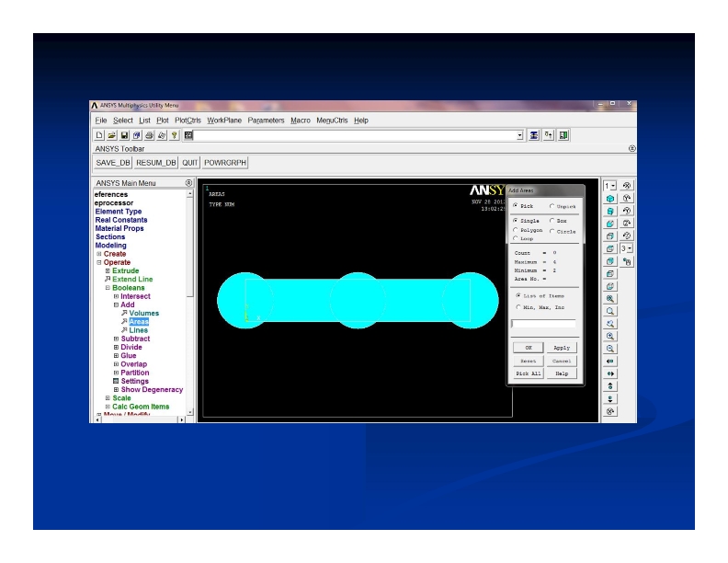The height and width of the screenshot is (563, 728).
Task: Click the area list input field
Action: tap(543, 324)
